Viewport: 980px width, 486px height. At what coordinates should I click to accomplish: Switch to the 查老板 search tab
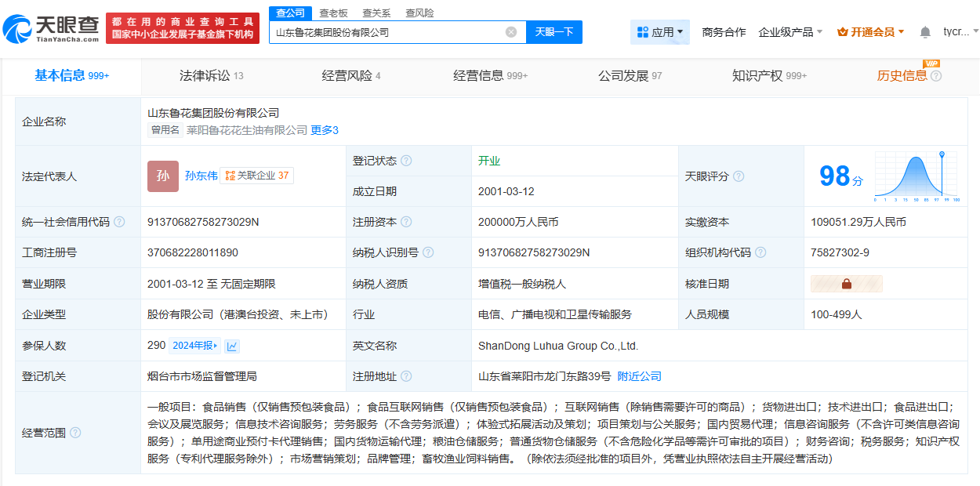pos(333,13)
